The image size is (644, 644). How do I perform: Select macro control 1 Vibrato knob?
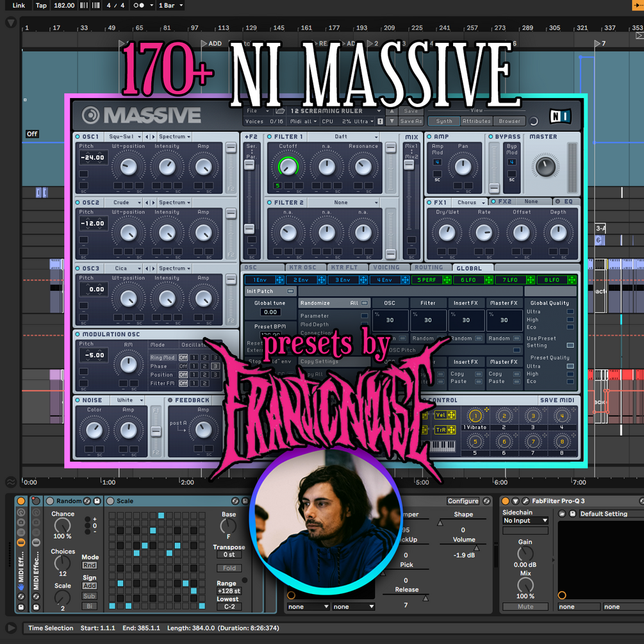[475, 416]
